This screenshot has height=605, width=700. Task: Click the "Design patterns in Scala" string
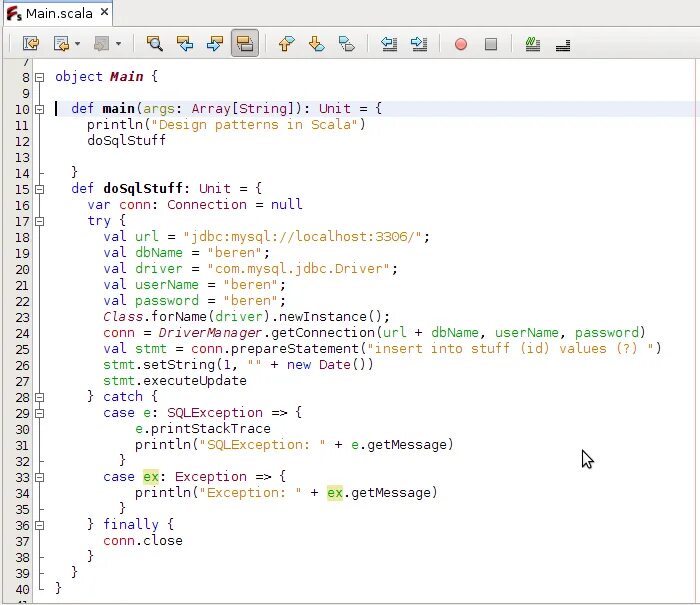[x=254, y=125]
